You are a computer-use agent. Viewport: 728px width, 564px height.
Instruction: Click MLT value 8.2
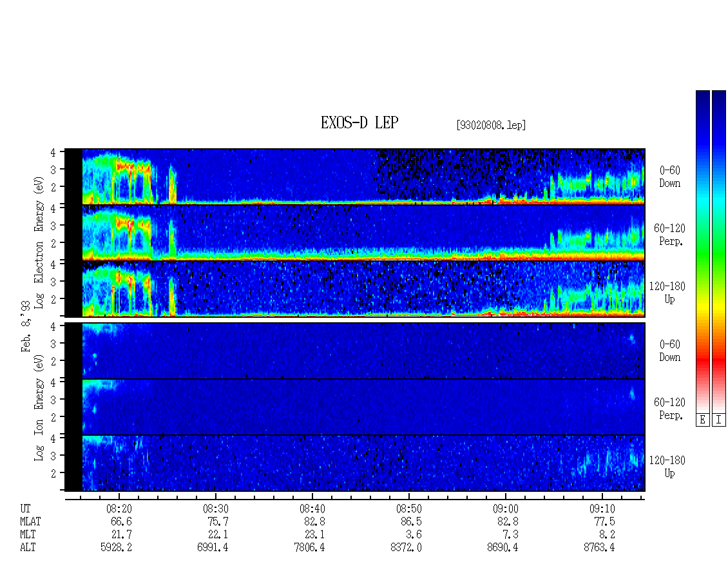click(x=607, y=535)
